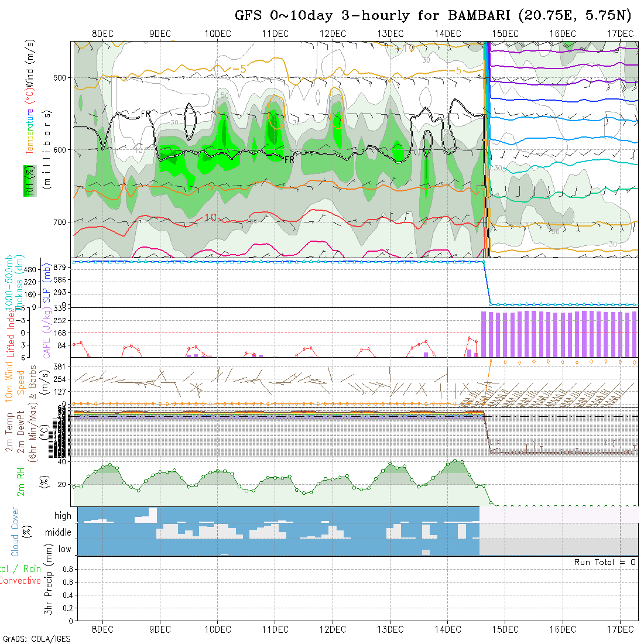
Task: Select the 14DEC label on the bottom axis
Action: (x=447, y=629)
